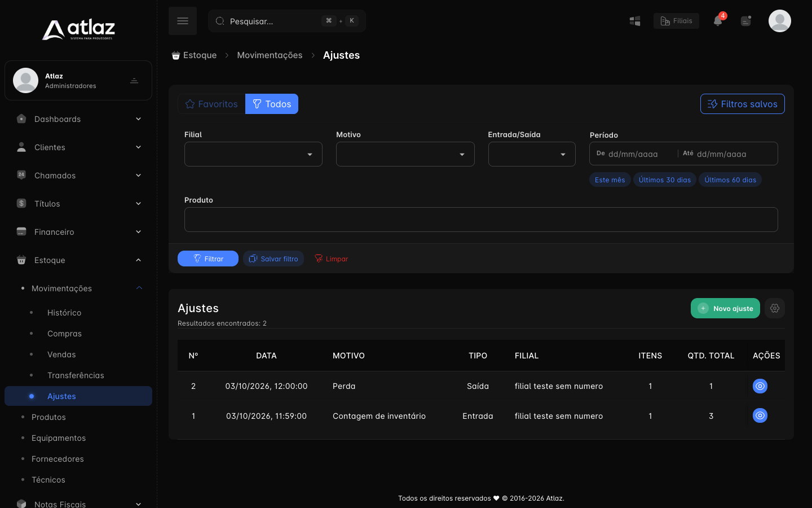View details of the Perda adjustment

point(760,386)
